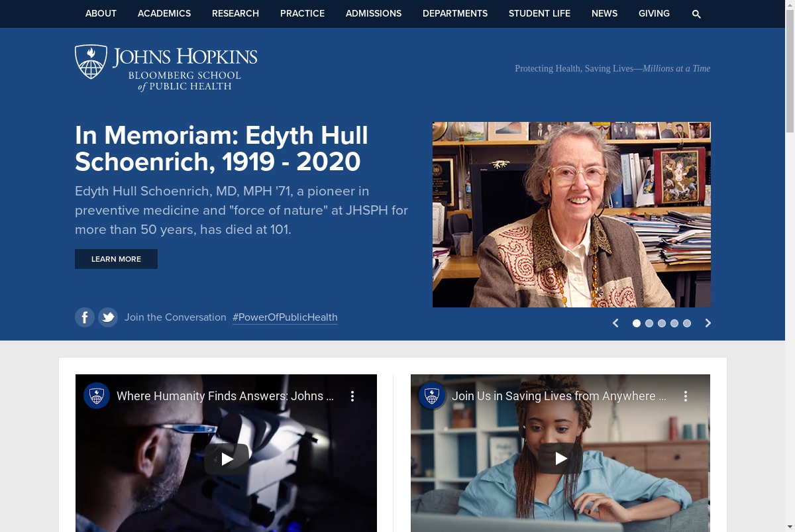This screenshot has height=532, width=795.
Task: Open the Academics menu
Action: [x=164, y=13]
